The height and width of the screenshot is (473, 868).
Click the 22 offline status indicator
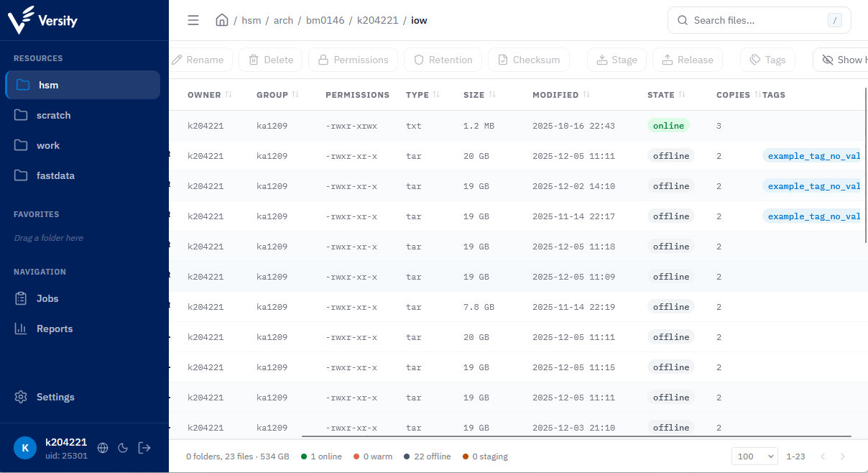[x=427, y=456]
